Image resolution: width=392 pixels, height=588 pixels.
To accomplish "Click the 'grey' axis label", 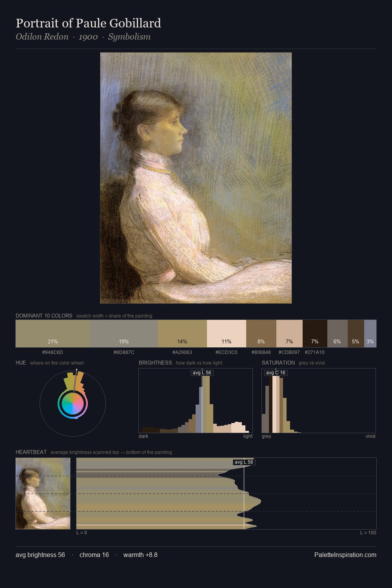I will click(267, 436).
